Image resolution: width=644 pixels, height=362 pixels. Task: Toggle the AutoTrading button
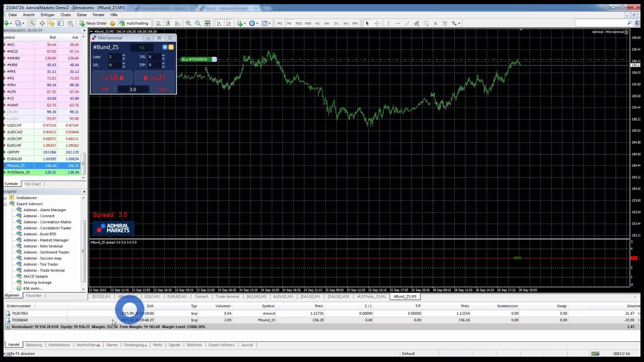pos(134,23)
